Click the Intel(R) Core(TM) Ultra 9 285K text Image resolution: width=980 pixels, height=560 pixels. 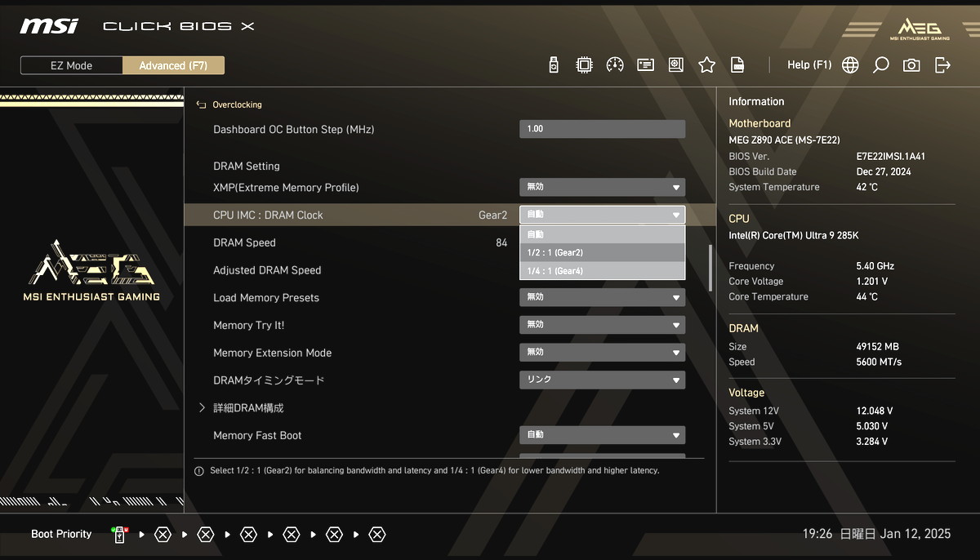click(x=794, y=235)
